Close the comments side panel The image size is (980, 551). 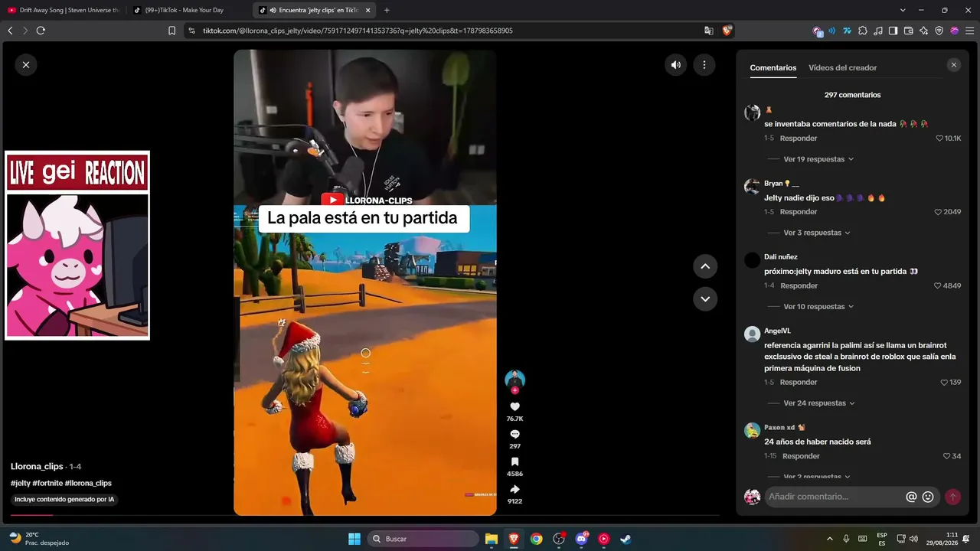pos(954,65)
